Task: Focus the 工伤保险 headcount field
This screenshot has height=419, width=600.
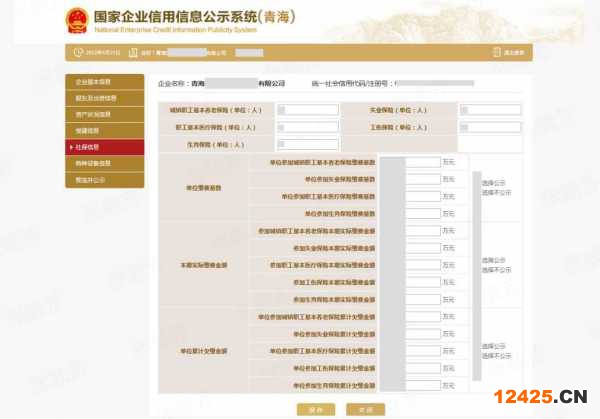Action: pos(490,127)
